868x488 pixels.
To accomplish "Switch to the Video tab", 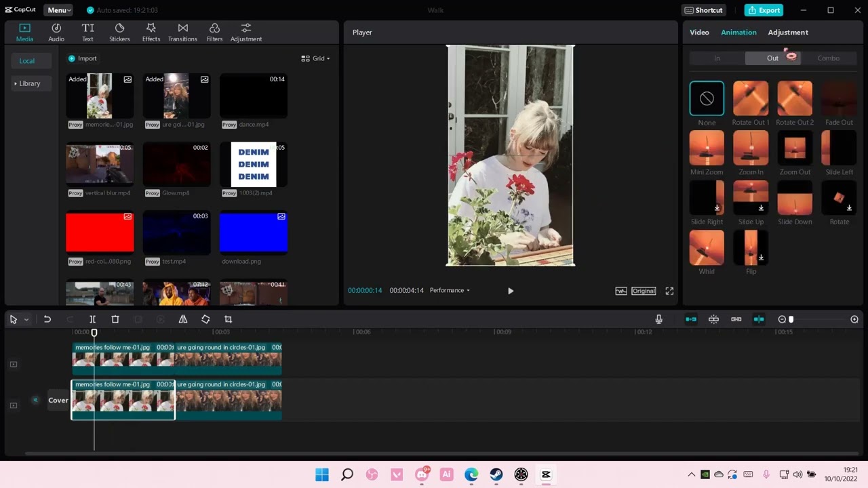I will pos(699,33).
